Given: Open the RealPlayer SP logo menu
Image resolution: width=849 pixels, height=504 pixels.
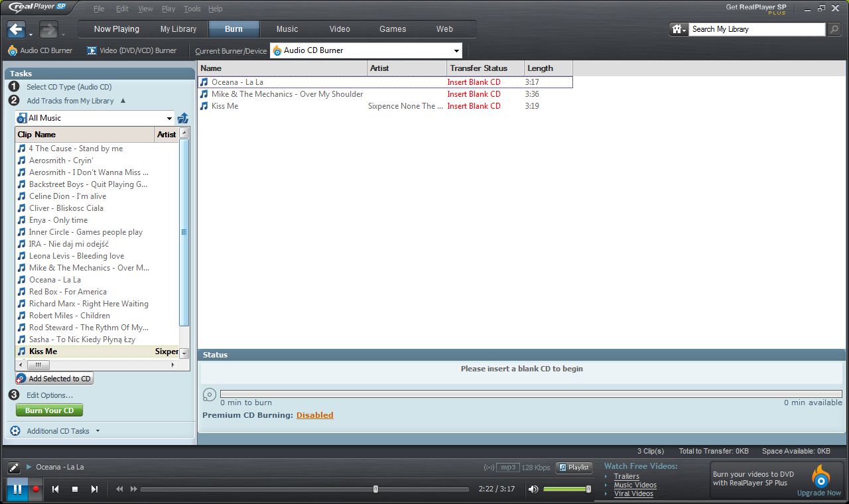Looking at the screenshot, I should pyautogui.click(x=37, y=8).
